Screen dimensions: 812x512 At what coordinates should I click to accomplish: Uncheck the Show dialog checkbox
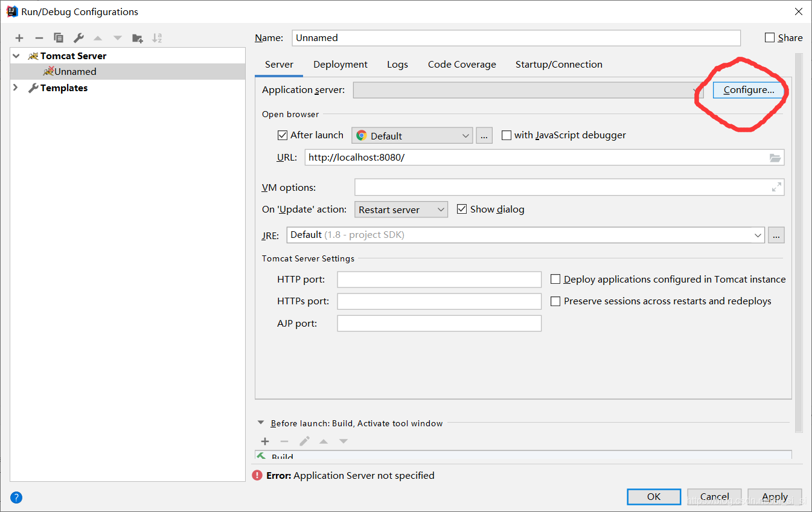462,209
